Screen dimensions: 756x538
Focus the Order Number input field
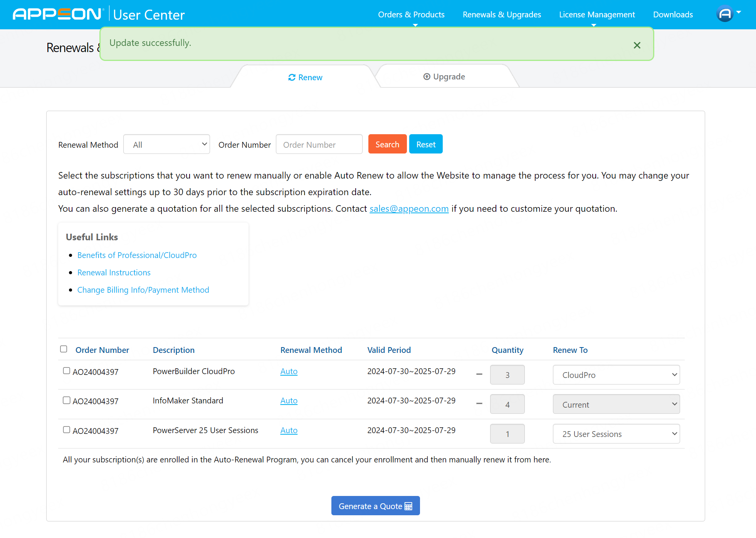click(x=319, y=144)
